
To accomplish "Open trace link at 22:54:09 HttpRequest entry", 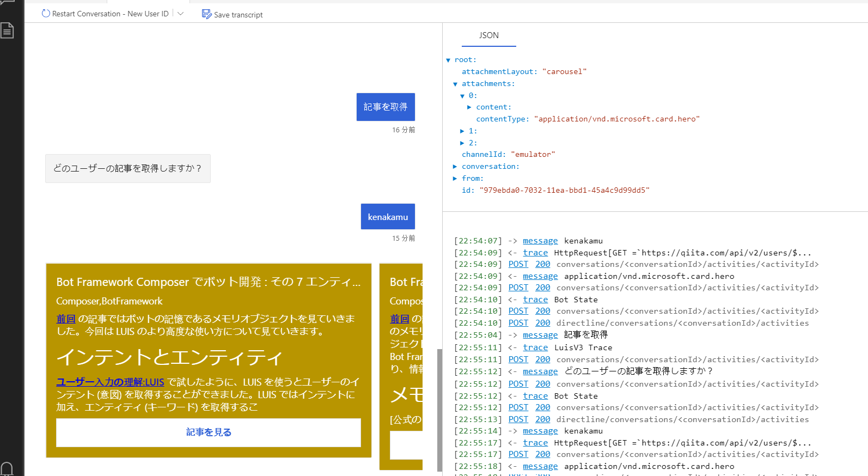I will (x=535, y=253).
